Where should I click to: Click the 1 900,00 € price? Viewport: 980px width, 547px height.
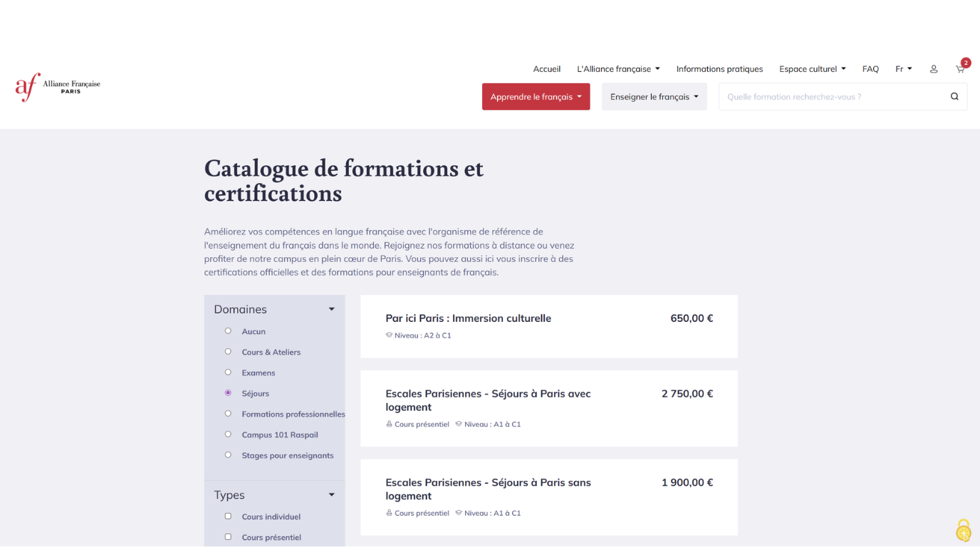(687, 483)
